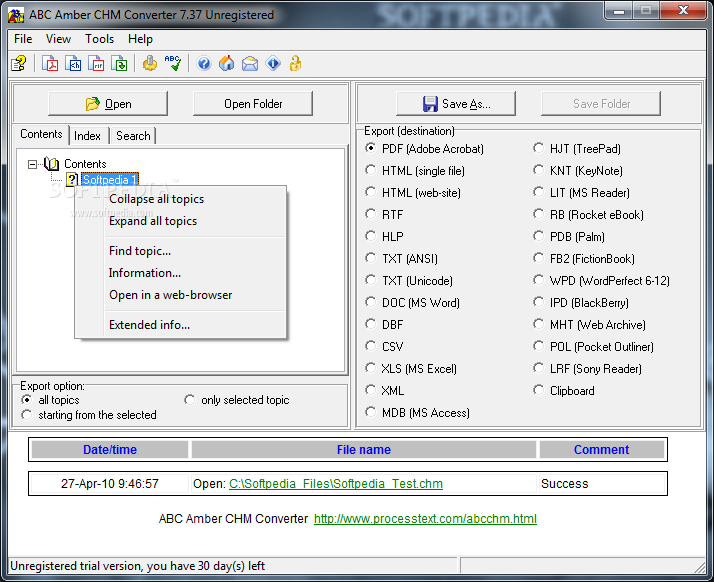The height and width of the screenshot is (582, 714).
Task: Click the Contents book icon in tree
Action: [x=51, y=163]
